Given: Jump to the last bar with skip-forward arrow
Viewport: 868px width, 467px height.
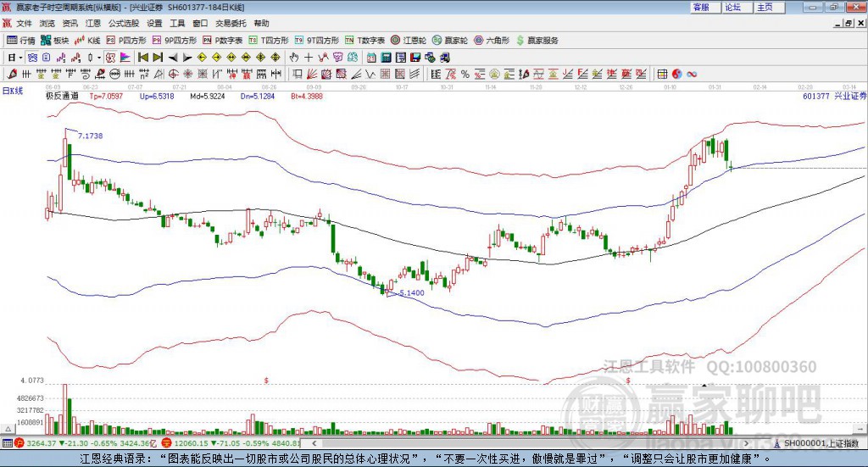Looking at the screenshot, I should coord(158,58).
